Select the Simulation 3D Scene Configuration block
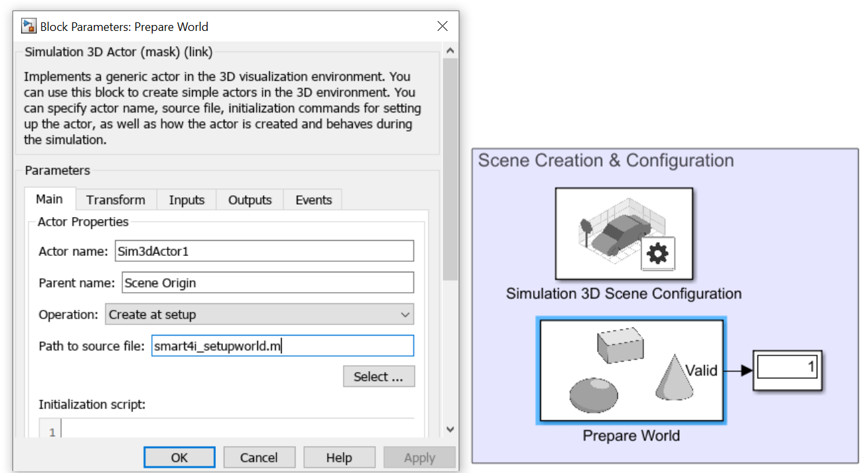The height and width of the screenshot is (473, 868). tap(623, 234)
